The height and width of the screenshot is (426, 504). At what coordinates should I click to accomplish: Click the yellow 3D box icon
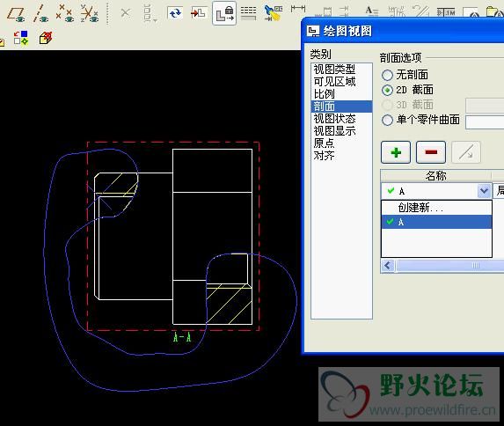pyautogui.click(x=46, y=38)
